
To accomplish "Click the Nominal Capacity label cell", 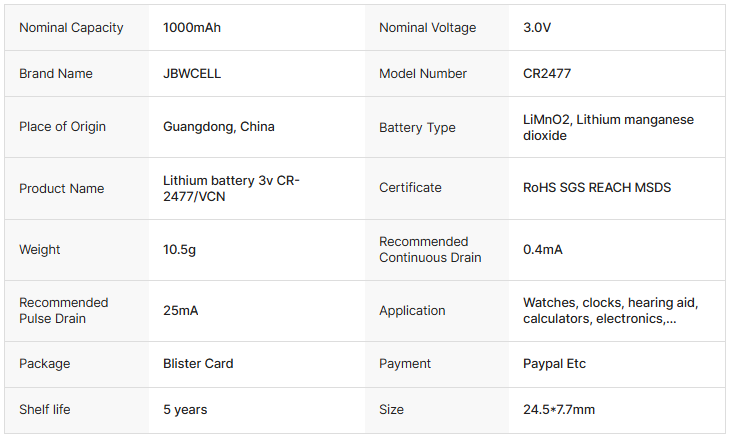I will (x=71, y=28).
